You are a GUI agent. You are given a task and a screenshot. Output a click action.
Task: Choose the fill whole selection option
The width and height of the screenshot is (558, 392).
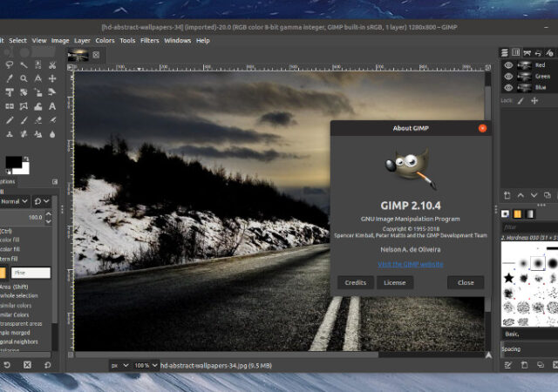pos(18,295)
